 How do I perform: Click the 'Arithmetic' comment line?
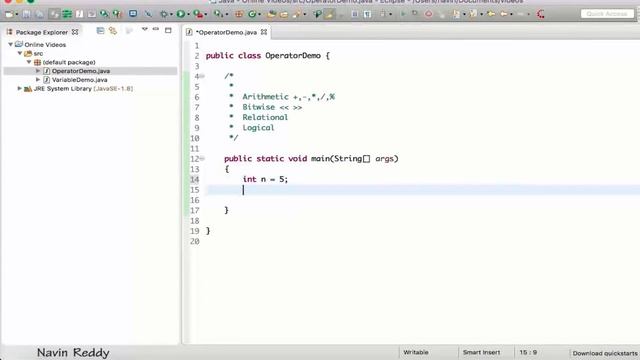coord(288,97)
